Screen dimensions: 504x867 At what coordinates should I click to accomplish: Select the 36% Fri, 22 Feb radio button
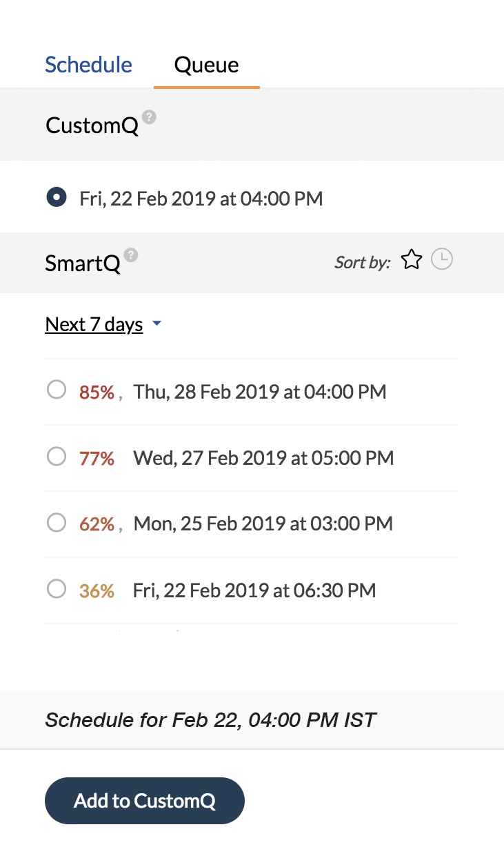pyautogui.click(x=56, y=589)
